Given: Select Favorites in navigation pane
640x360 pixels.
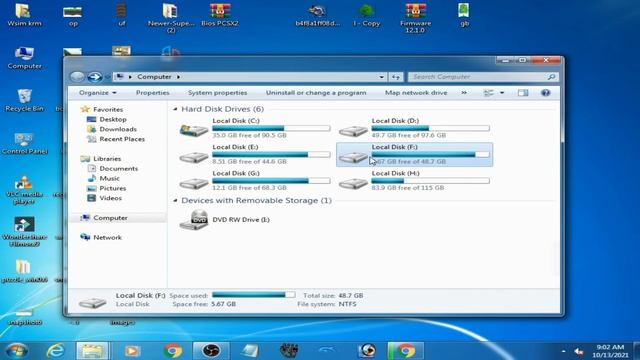Looking at the screenshot, I should click(108, 109).
